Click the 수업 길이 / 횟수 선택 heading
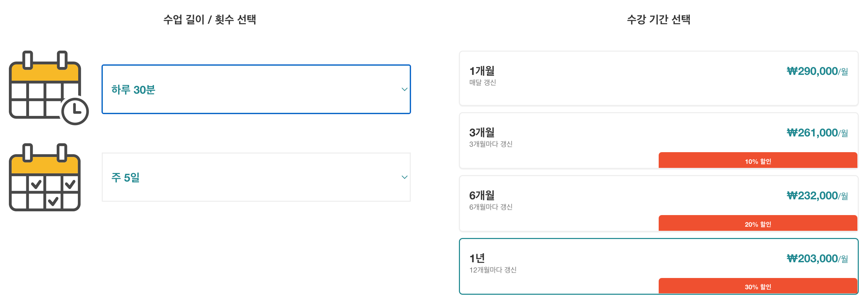Screen dimensions: 868x305 point(210,19)
